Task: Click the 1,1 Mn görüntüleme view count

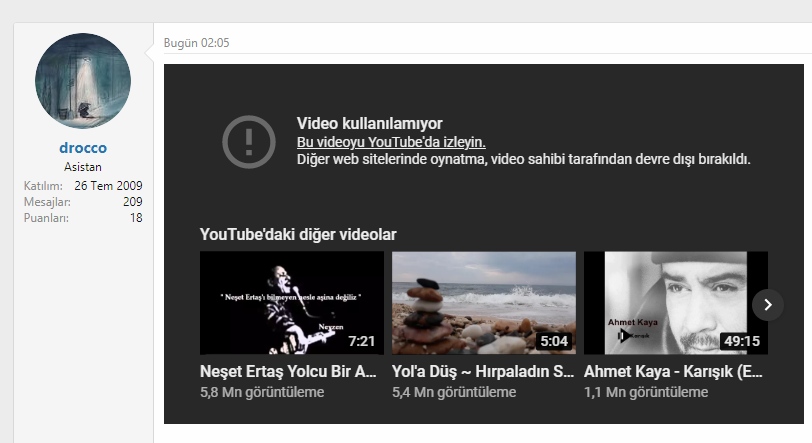Action: (646, 392)
